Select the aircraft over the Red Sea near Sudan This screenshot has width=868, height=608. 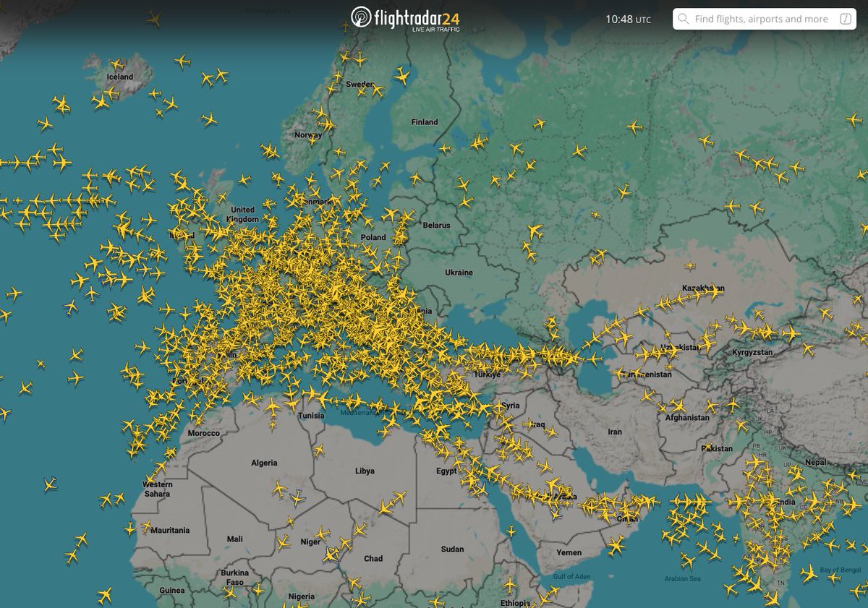coord(512,531)
